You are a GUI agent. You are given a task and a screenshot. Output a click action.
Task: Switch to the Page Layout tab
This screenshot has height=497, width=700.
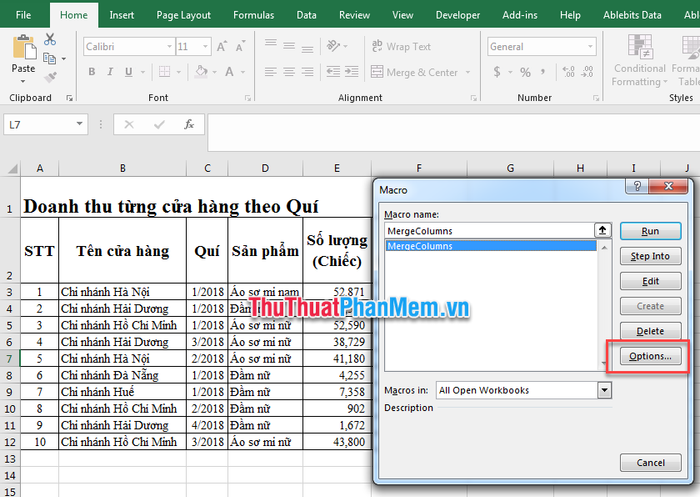point(183,15)
